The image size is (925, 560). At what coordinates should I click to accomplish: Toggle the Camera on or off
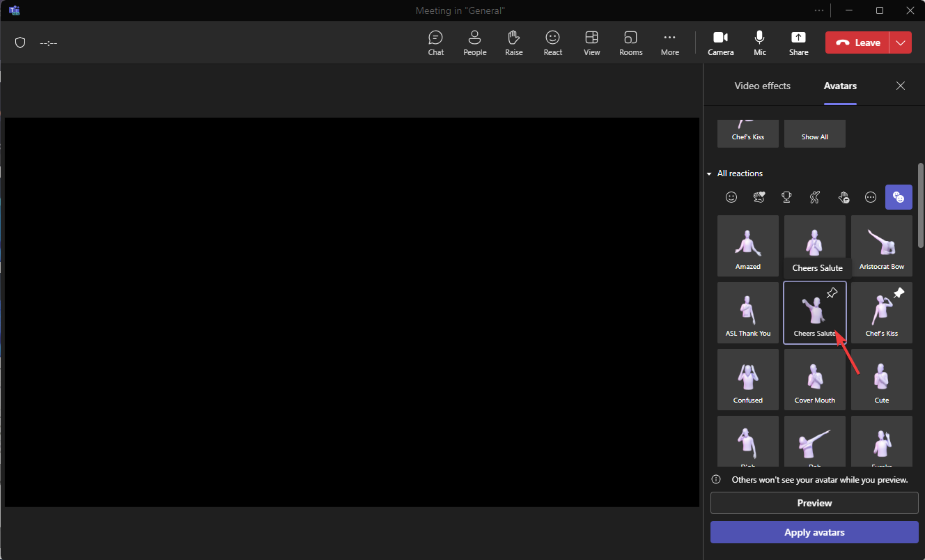point(721,42)
